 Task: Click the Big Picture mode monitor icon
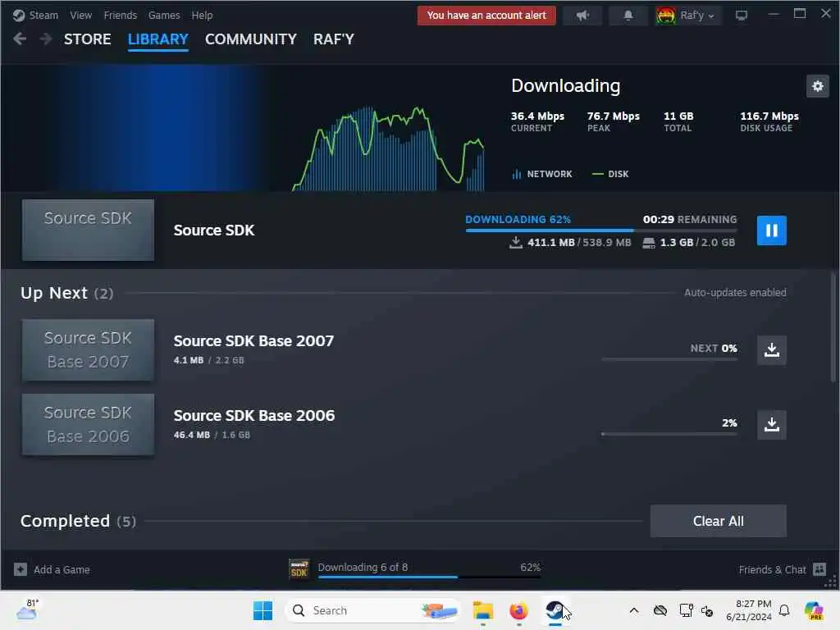(742, 16)
